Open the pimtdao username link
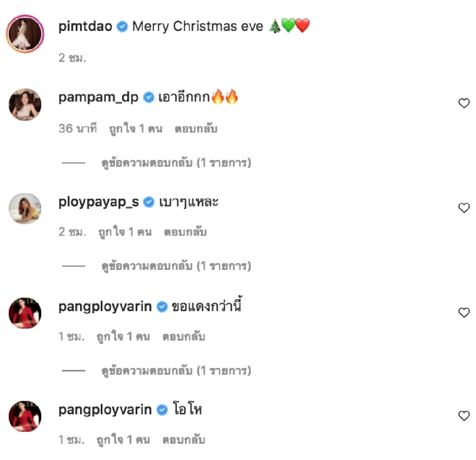476x460 pixels. 85,27
